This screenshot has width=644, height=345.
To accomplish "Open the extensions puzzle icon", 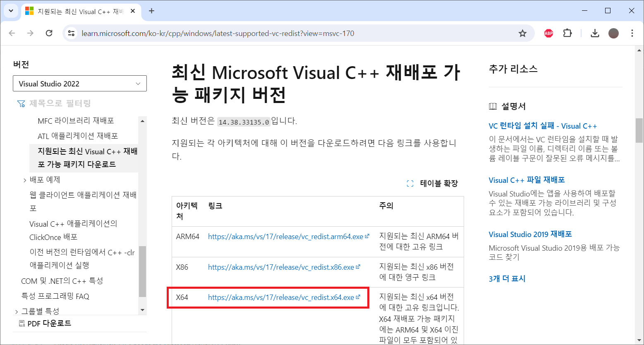I will click(567, 34).
